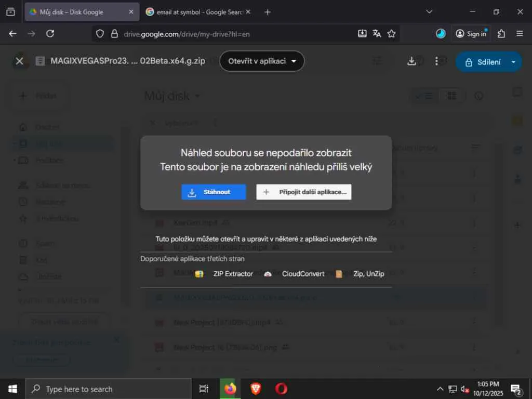Click the Zip, UnZip app icon
Viewport: 532px width, 399px height.
339,274
